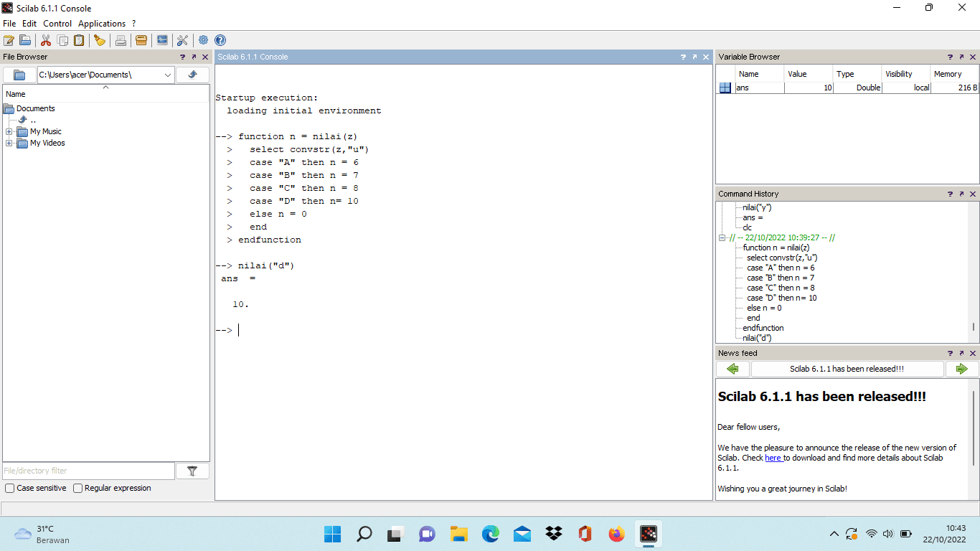Close the Command History panel
Screen dimensions: 980x551
[973, 194]
